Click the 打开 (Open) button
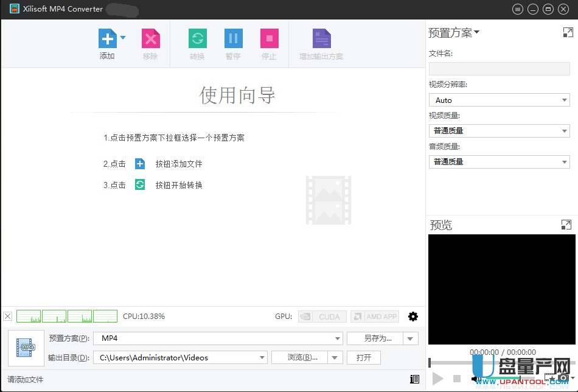 pos(363,357)
